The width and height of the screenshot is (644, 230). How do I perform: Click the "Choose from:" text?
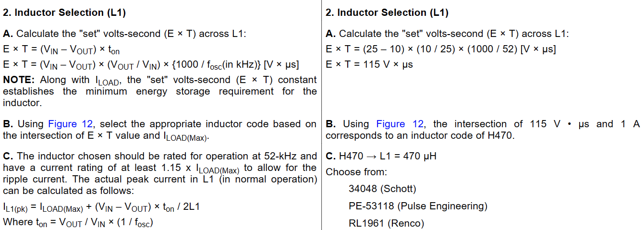pyautogui.click(x=356, y=172)
